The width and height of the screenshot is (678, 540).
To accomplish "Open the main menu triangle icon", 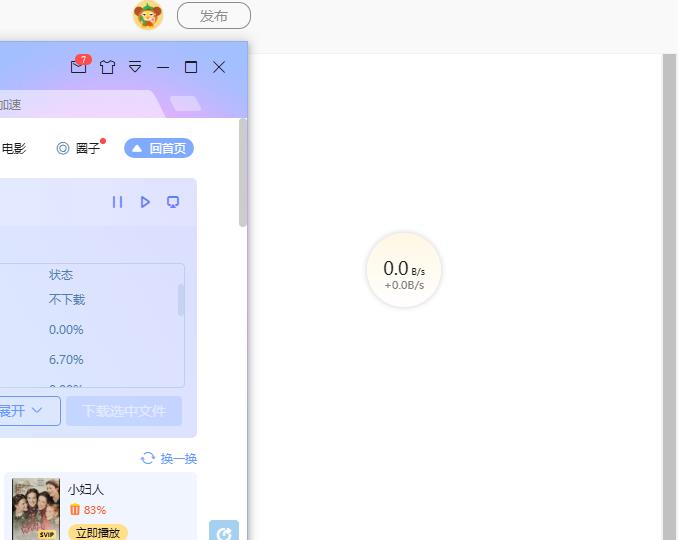I will point(135,67).
